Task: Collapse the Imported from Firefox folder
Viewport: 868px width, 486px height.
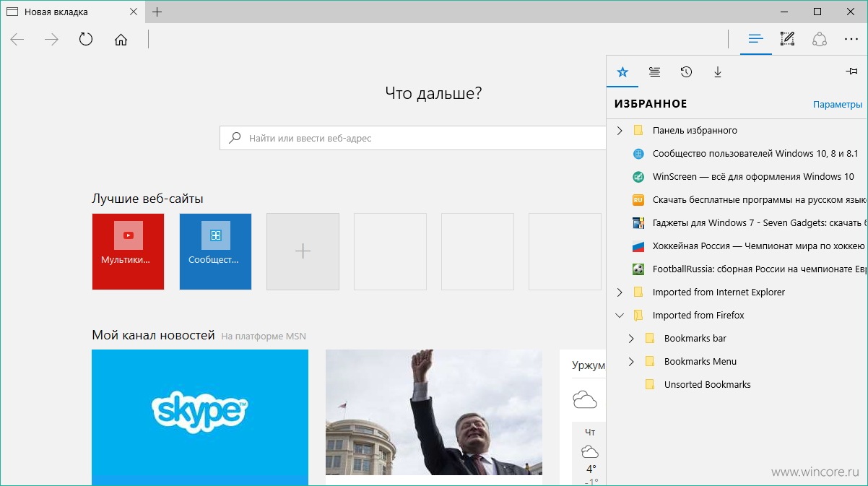Action: 620,316
